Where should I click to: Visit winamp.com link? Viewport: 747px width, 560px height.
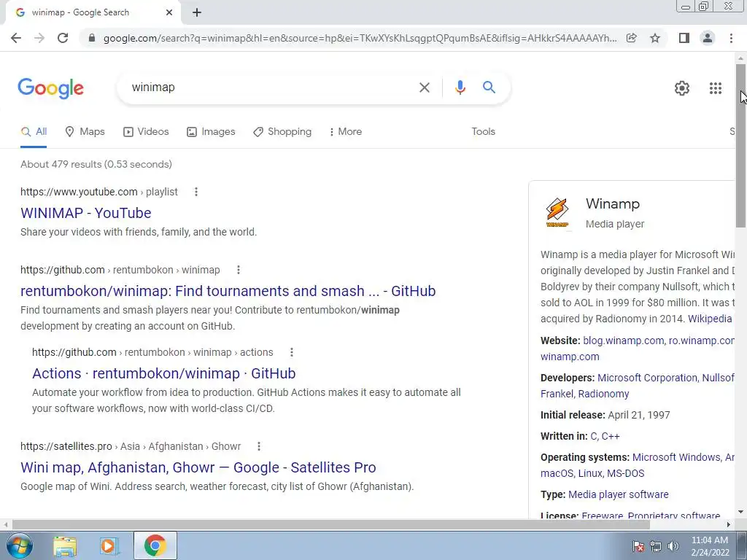pos(570,357)
